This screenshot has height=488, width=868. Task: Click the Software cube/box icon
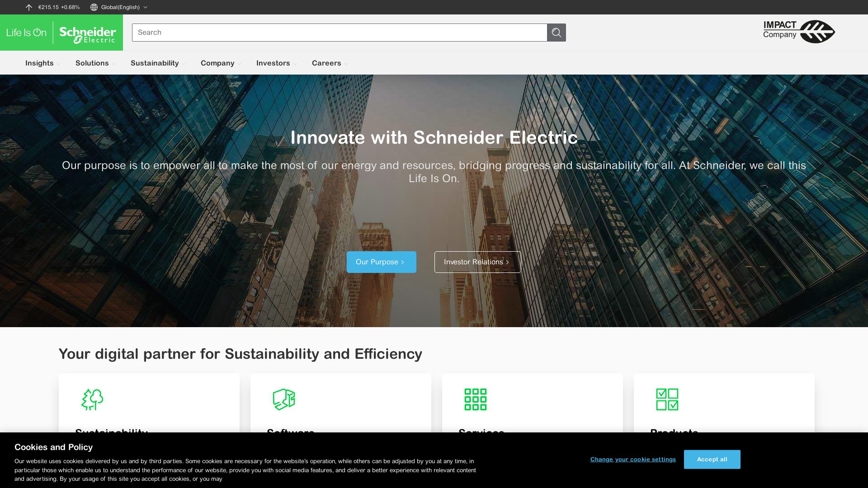coord(284,399)
